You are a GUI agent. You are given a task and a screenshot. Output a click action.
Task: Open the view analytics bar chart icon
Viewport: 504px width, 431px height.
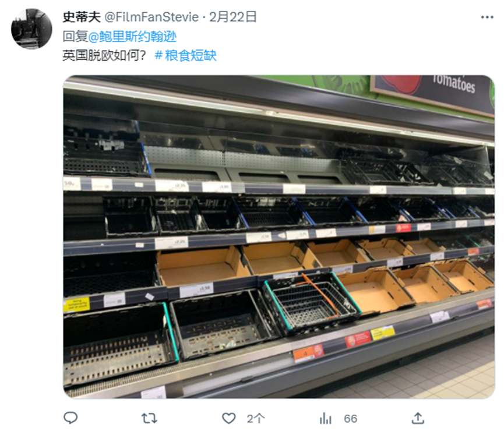[x=325, y=418]
